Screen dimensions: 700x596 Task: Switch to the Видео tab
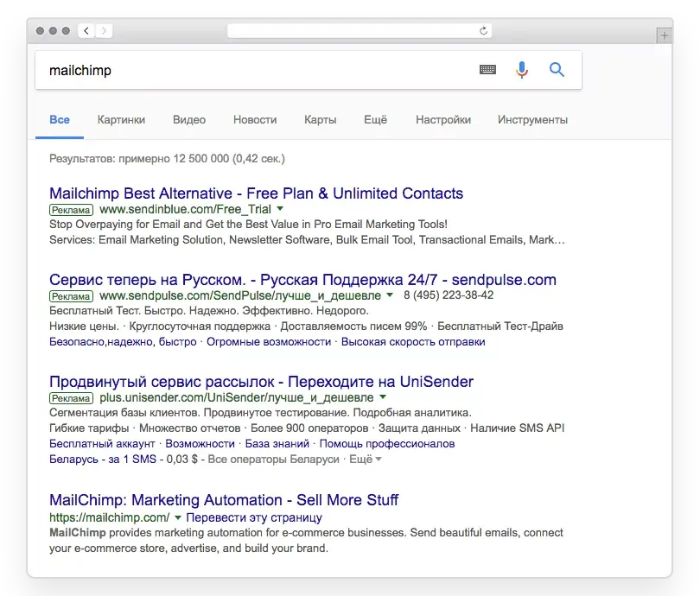pyautogui.click(x=189, y=119)
